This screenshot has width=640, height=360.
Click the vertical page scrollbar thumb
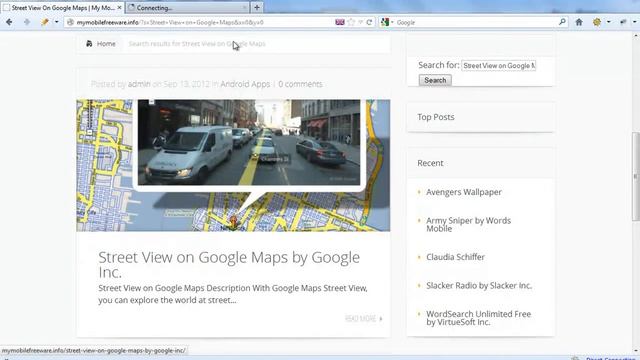pyautogui.click(x=636, y=176)
